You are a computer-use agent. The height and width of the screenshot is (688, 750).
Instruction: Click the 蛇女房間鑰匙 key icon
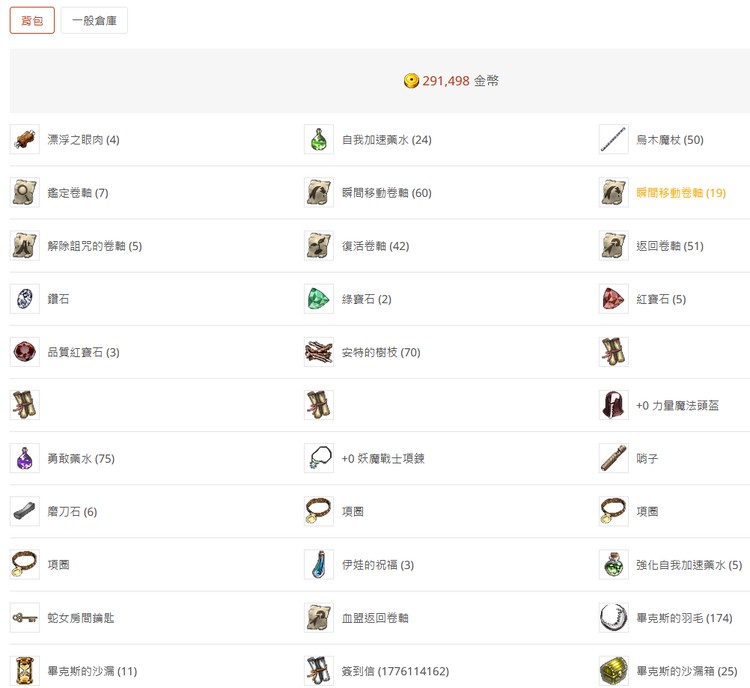coord(25,618)
